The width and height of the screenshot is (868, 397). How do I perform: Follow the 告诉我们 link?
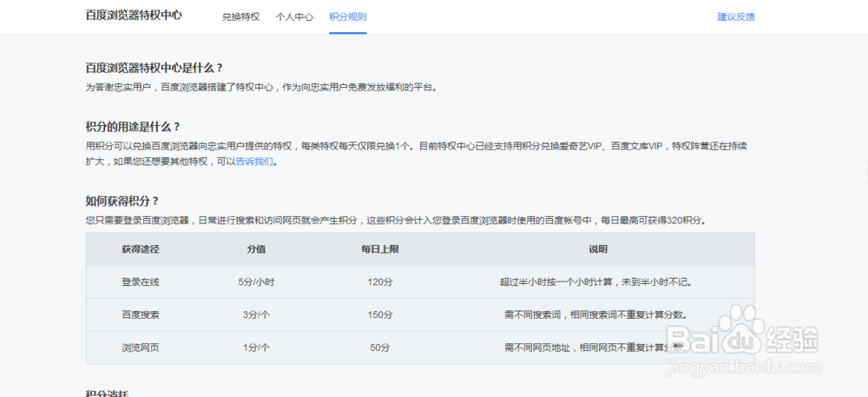[254, 162]
